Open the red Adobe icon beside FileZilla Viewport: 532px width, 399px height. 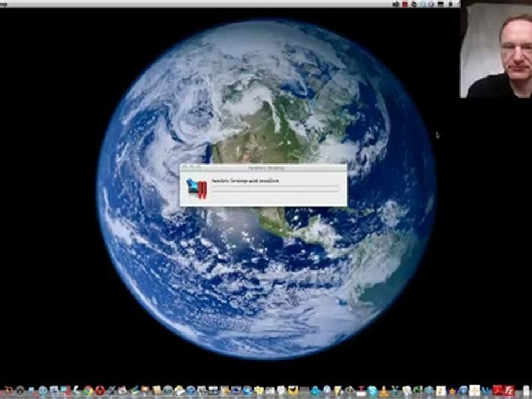click(x=498, y=391)
